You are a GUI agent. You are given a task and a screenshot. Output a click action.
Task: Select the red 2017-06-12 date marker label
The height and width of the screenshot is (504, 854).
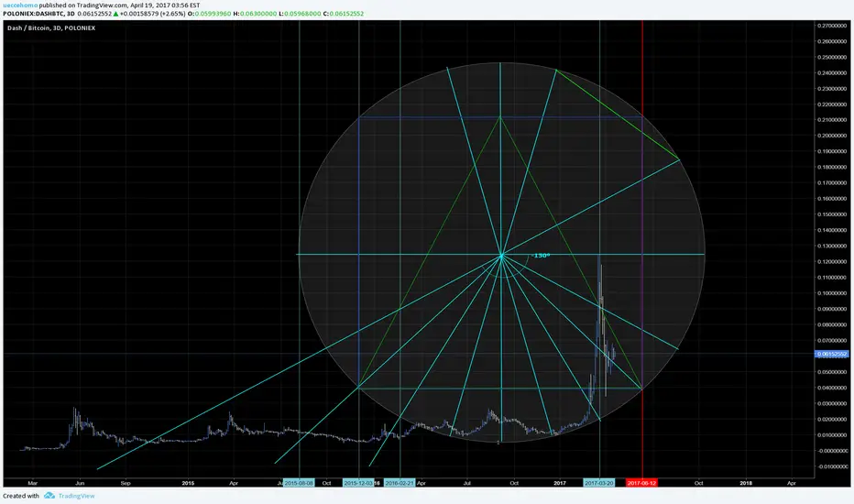641,483
